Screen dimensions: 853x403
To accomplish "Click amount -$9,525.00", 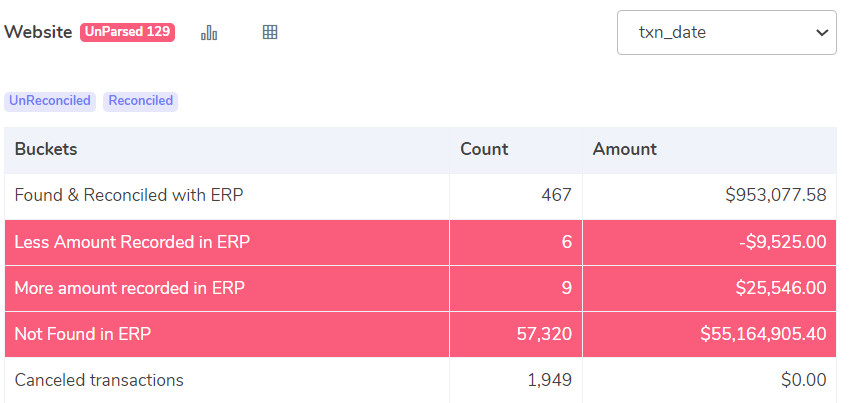I will pos(783,242).
